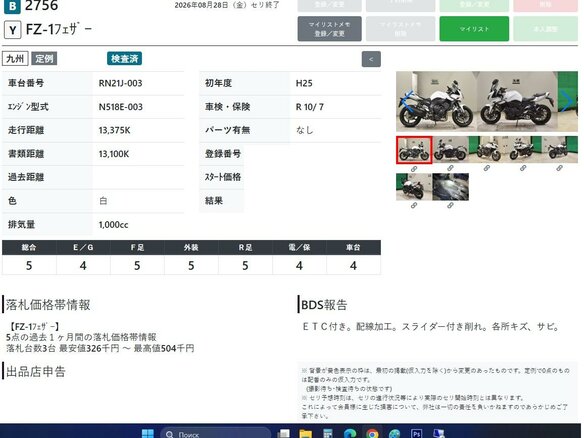Click the 電/保 score header cell
584x438 pixels.
299,247
